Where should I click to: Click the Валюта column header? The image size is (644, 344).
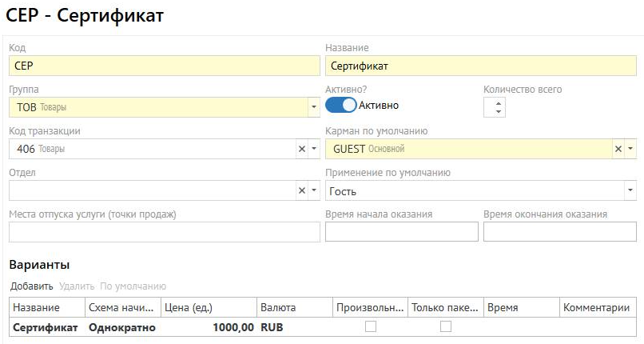pyautogui.click(x=278, y=307)
